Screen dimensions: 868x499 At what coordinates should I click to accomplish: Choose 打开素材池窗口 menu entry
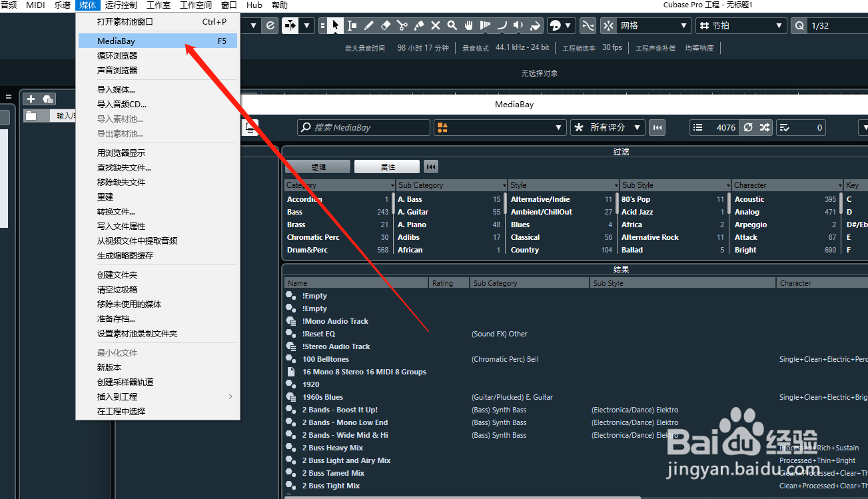click(158, 21)
